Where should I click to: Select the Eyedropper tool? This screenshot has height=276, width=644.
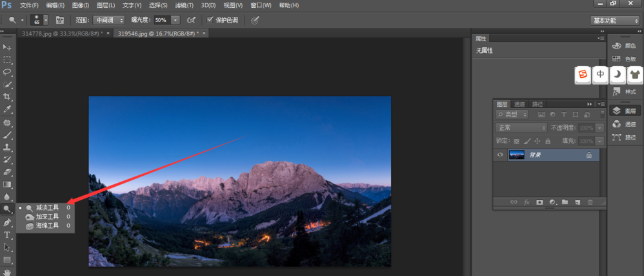tap(7, 109)
